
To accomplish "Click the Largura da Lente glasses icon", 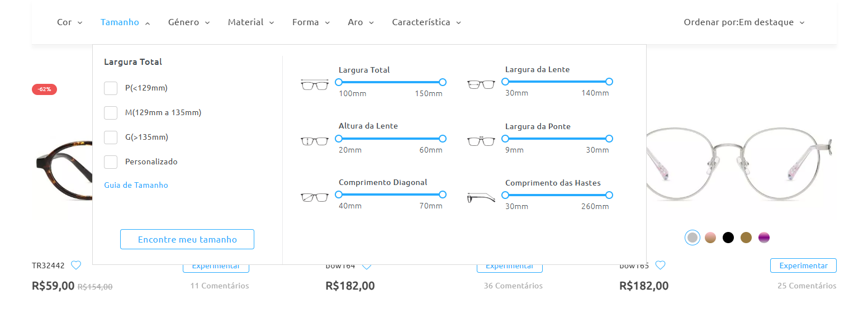I will (x=481, y=84).
